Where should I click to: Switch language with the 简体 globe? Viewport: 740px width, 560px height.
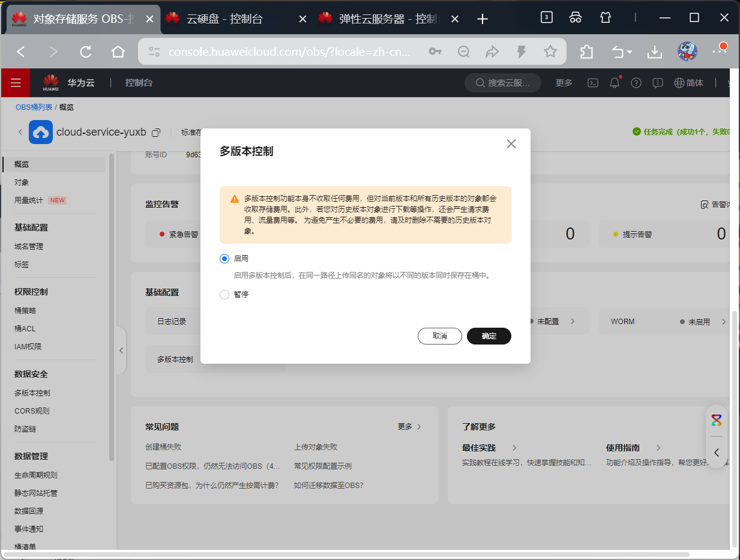pyautogui.click(x=688, y=83)
